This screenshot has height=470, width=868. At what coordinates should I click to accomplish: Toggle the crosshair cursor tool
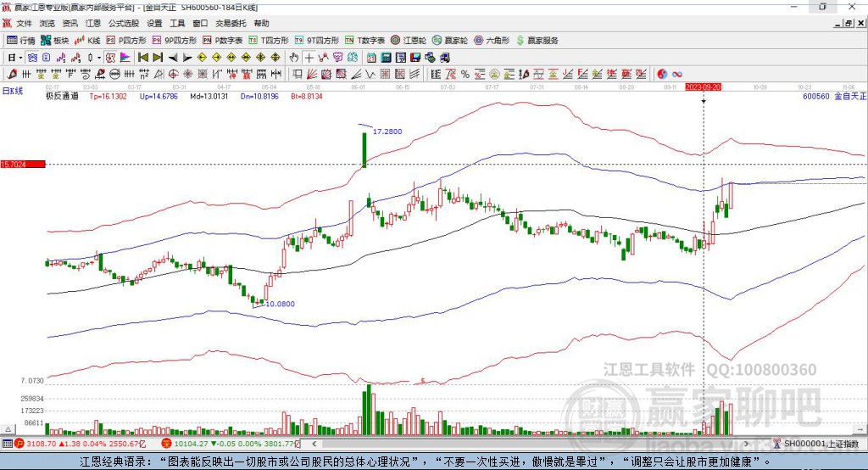[309, 58]
